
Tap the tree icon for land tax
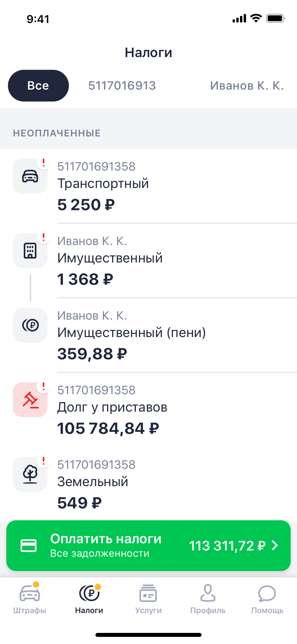tap(30, 474)
